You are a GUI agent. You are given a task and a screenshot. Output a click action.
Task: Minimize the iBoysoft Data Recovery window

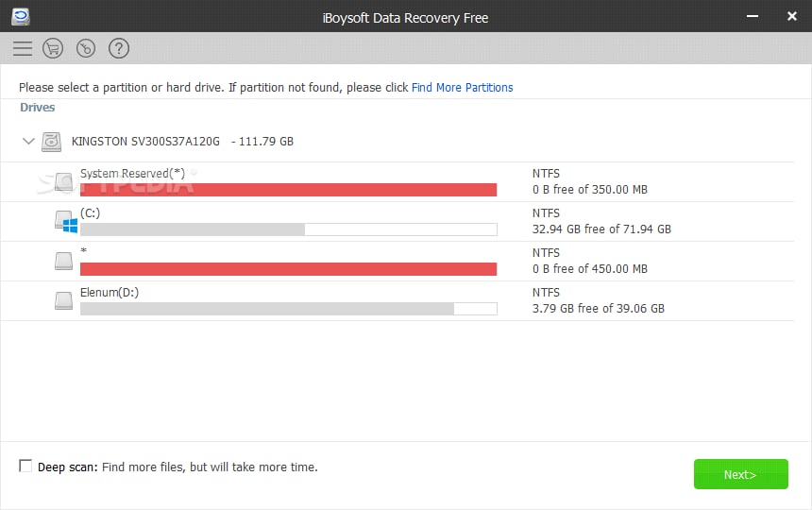coord(753,17)
